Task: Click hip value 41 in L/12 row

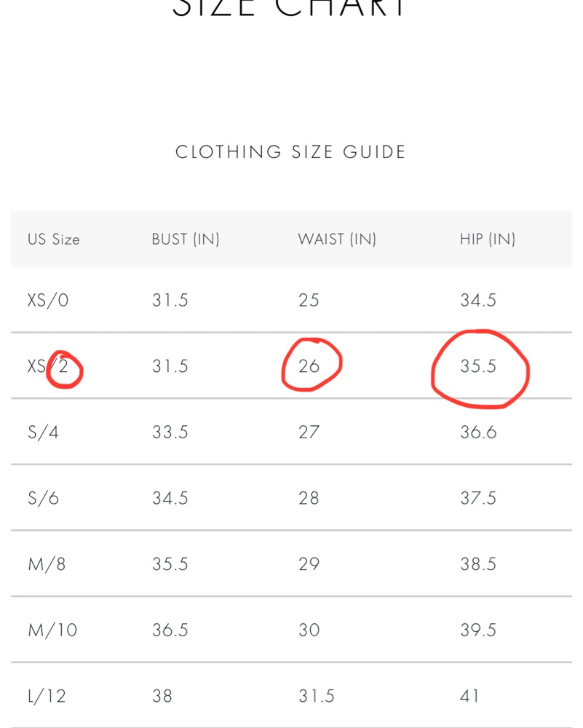Action: tap(469, 696)
